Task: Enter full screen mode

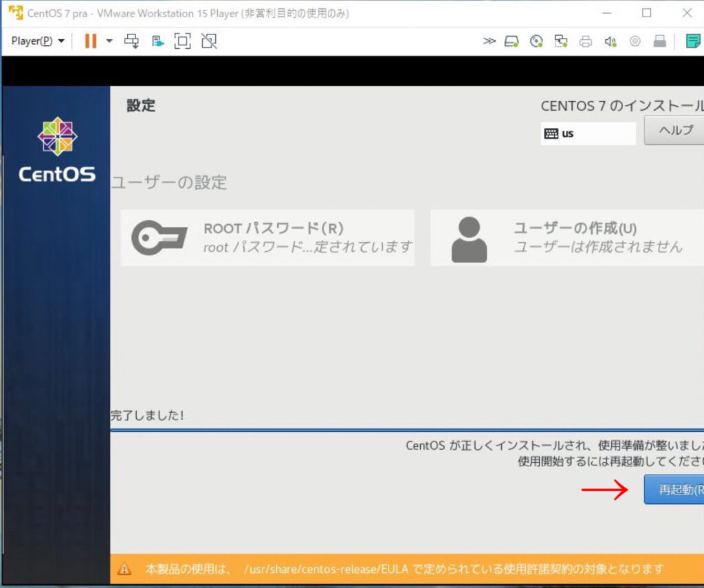Action: [182, 41]
